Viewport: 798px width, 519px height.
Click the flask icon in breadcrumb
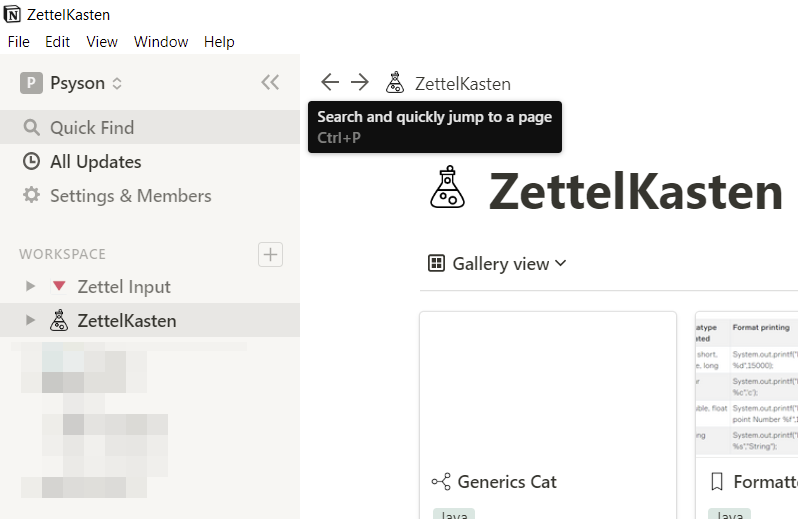point(395,83)
